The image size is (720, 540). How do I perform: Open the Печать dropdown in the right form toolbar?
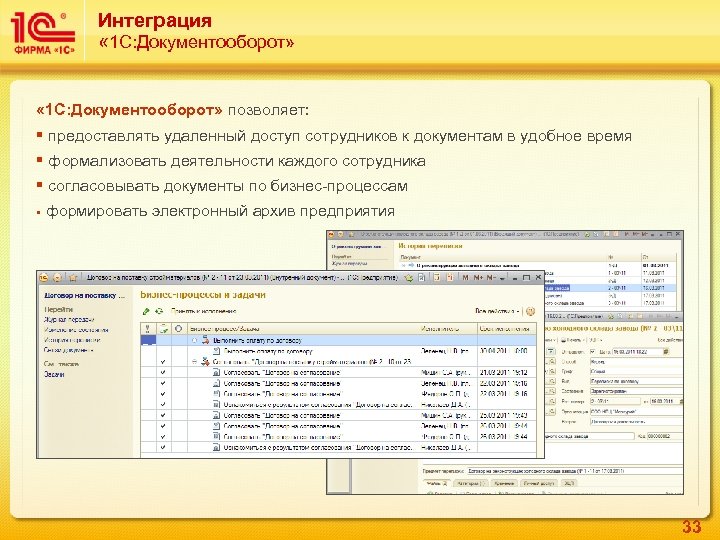[x=574, y=340]
